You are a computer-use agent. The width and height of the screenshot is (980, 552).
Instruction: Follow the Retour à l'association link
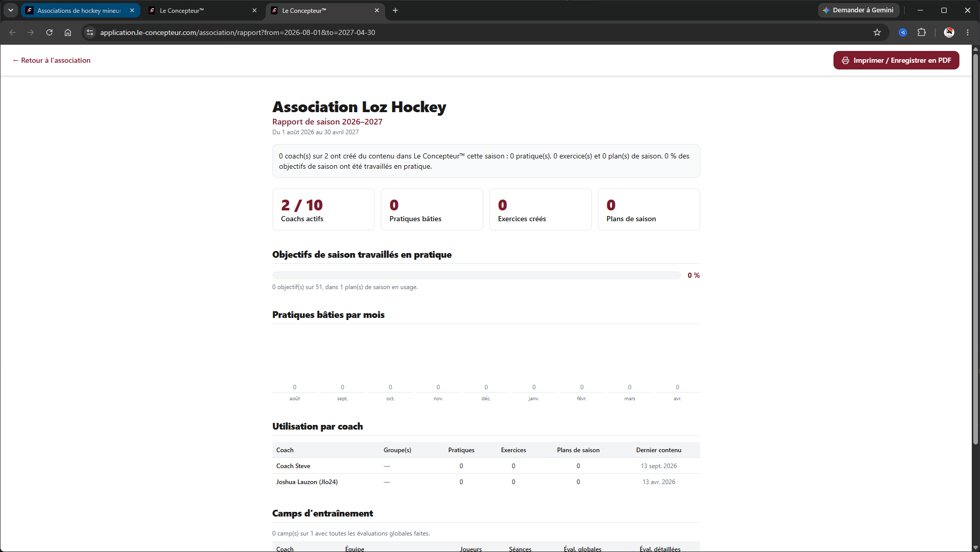(51, 60)
